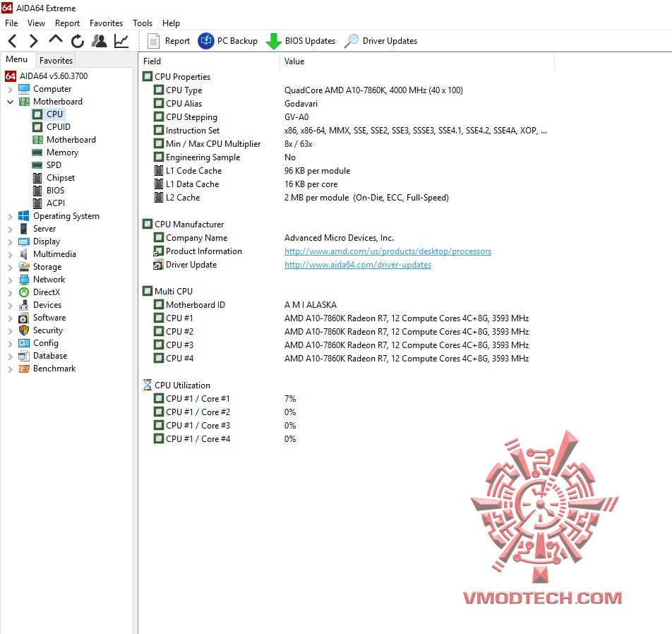Select the ACPI tree item

click(x=49, y=203)
